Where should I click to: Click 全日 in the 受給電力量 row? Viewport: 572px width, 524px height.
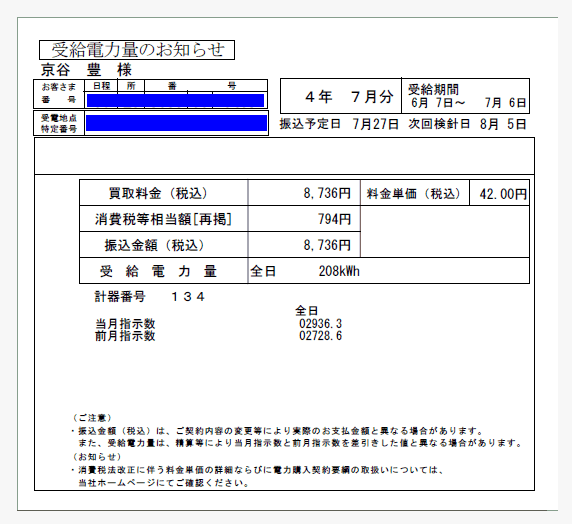[x=263, y=271]
